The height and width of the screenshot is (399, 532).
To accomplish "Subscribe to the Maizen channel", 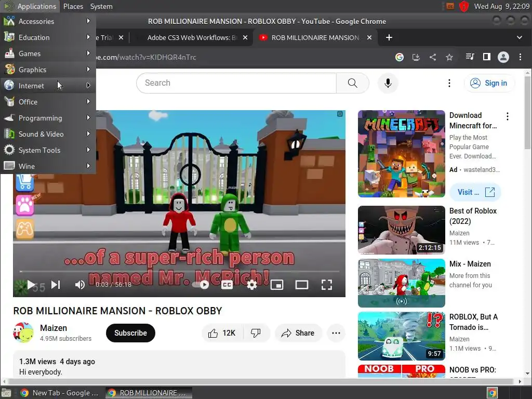I will [130, 333].
